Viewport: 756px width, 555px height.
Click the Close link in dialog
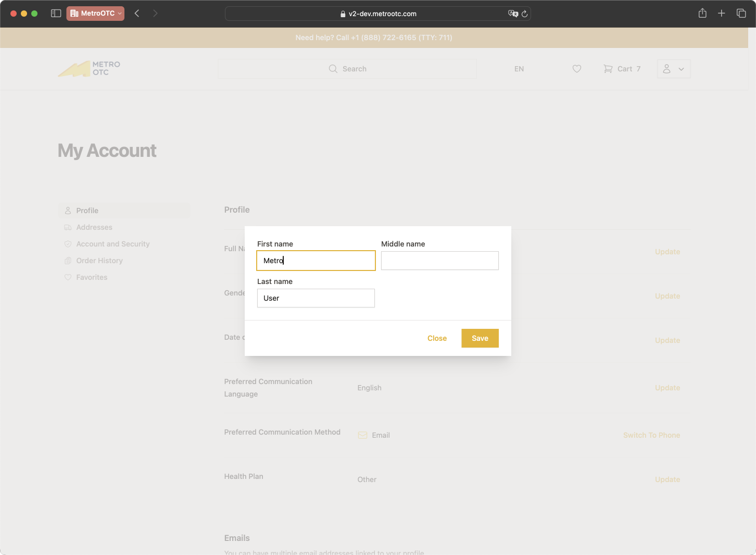pos(437,338)
